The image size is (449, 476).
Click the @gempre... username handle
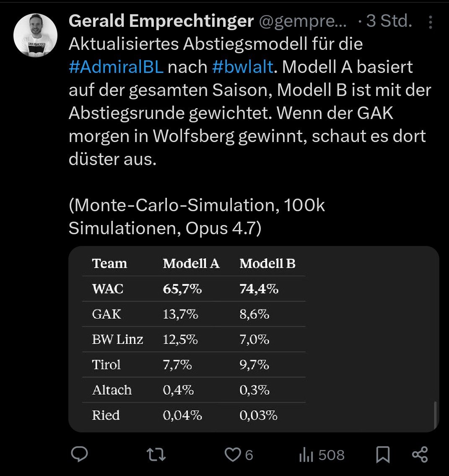(x=304, y=21)
